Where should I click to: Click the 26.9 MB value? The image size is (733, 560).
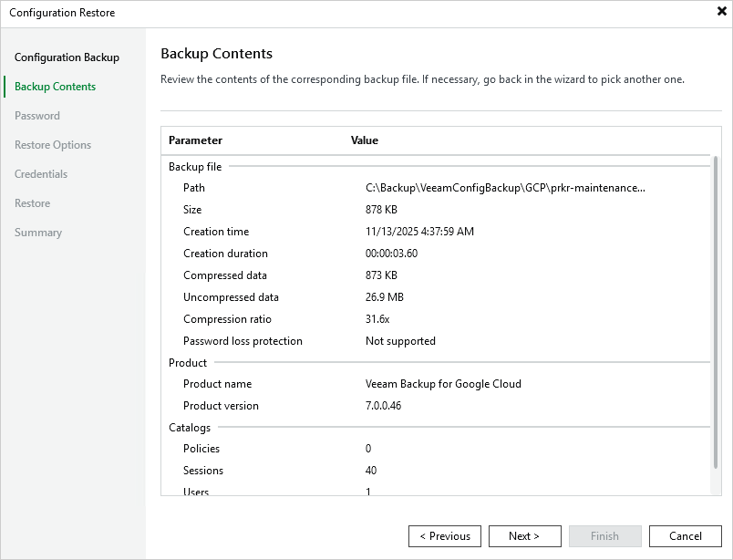point(384,297)
